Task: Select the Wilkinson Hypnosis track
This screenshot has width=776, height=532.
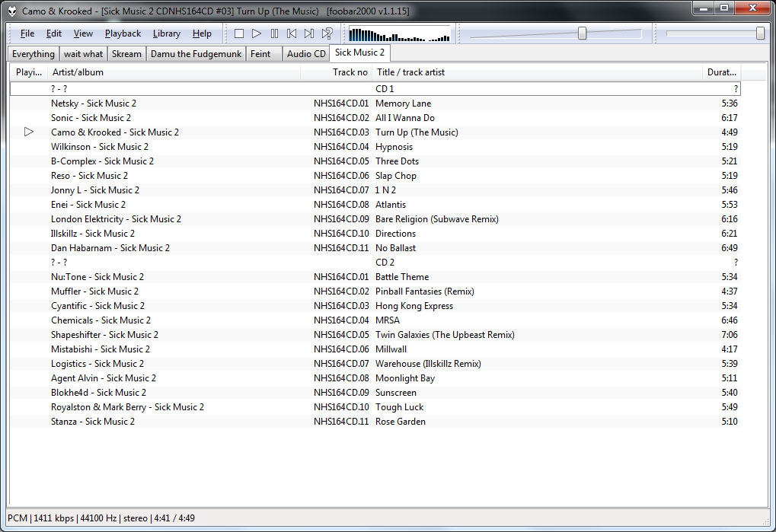Action: pyautogui.click(x=375, y=147)
